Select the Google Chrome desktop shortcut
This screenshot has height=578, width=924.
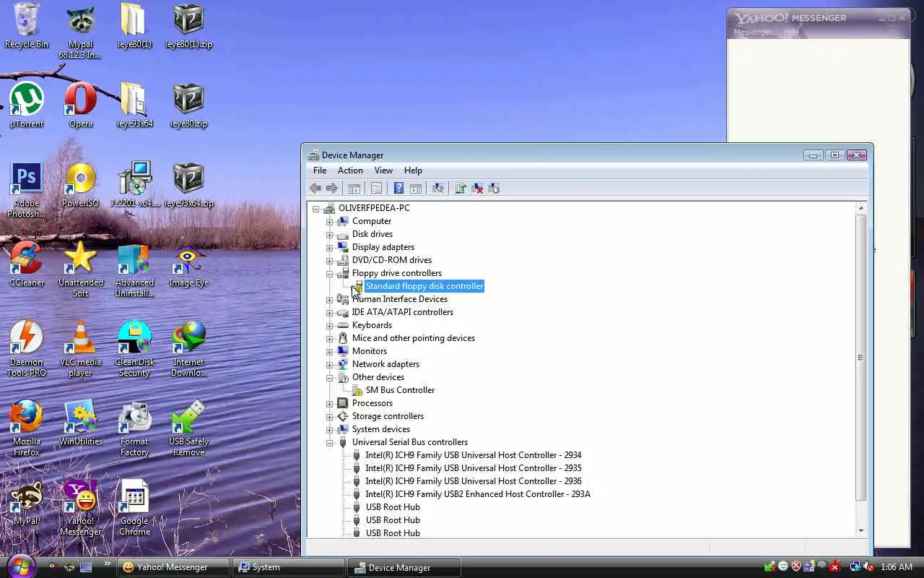pyautogui.click(x=134, y=508)
